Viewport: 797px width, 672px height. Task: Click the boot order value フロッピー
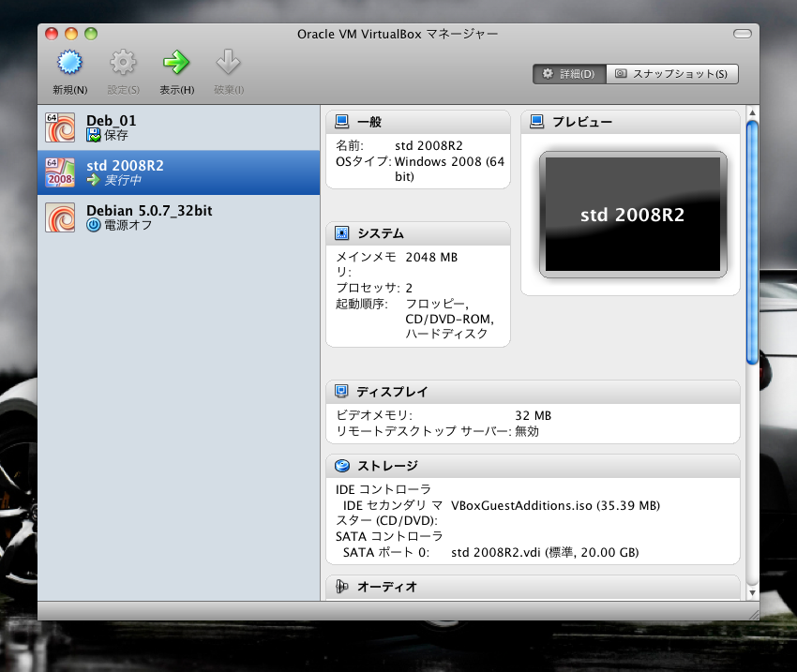(437, 304)
